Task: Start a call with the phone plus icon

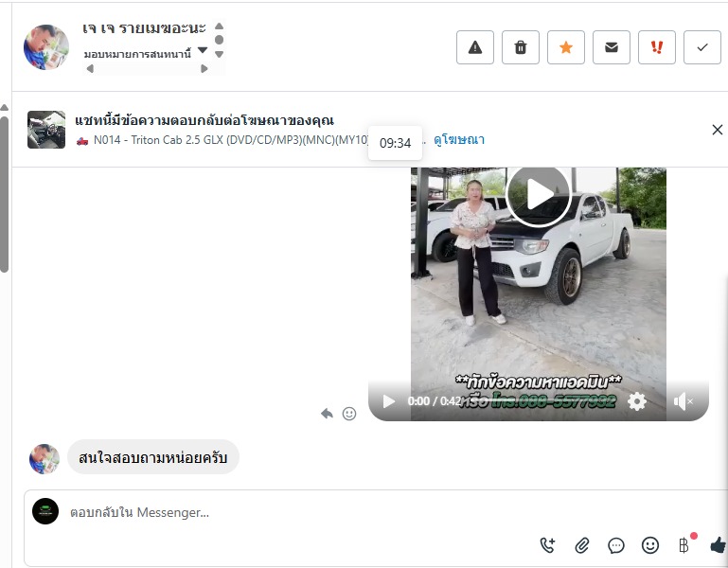Action: 548,545
